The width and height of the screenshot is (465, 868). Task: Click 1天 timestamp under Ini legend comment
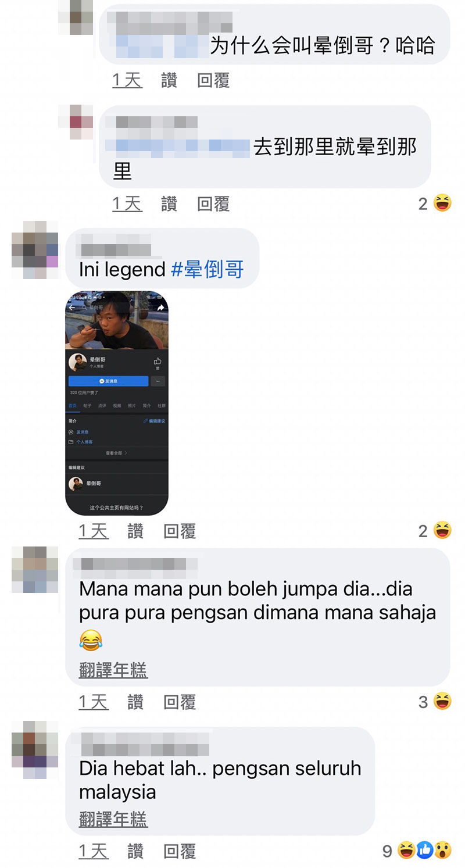(94, 530)
